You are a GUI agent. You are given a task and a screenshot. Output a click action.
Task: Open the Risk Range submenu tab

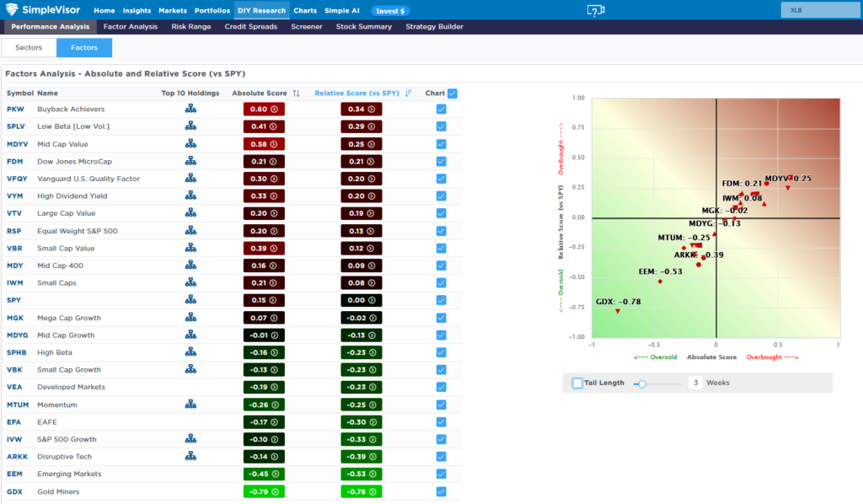[191, 26]
